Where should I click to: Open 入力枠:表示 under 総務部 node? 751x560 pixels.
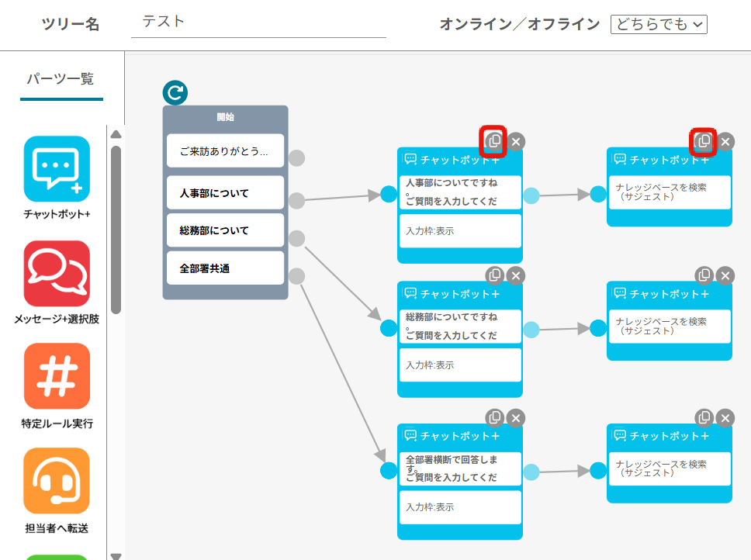click(x=460, y=365)
